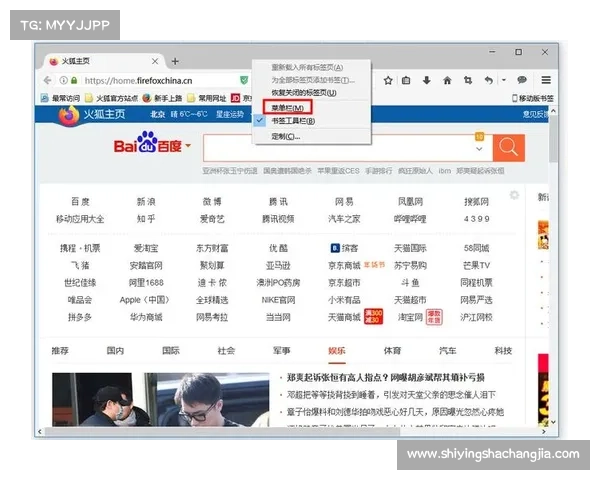The image size is (600, 480).
Task: Open the 爱淘宝 site link
Action: coord(146,248)
